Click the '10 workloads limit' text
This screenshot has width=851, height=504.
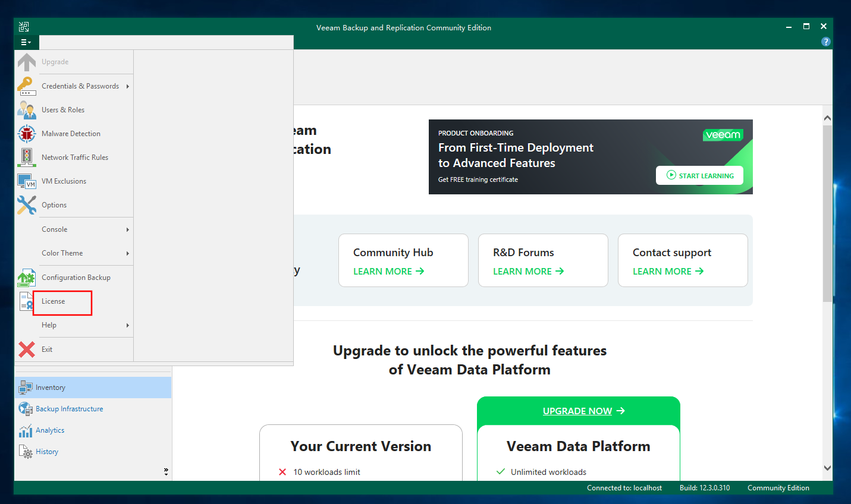click(326, 472)
